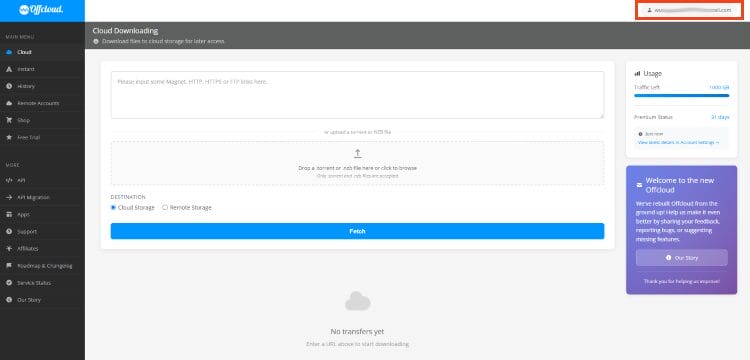Click the Shop cart icon

click(x=9, y=120)
